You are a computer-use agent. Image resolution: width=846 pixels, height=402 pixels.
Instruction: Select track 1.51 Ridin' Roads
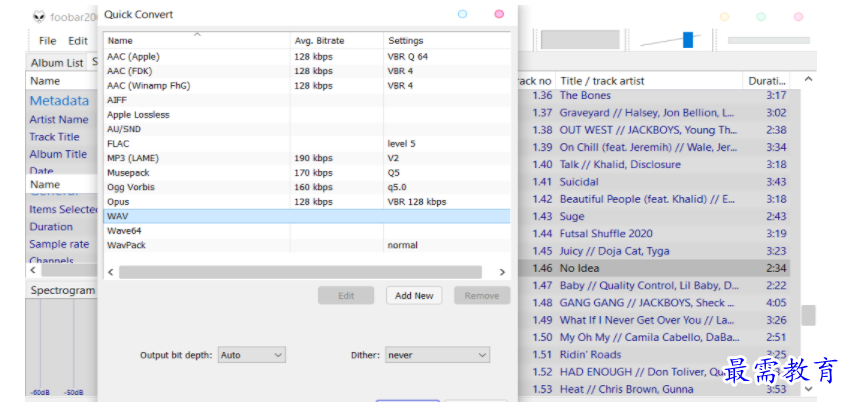[653, 355]
